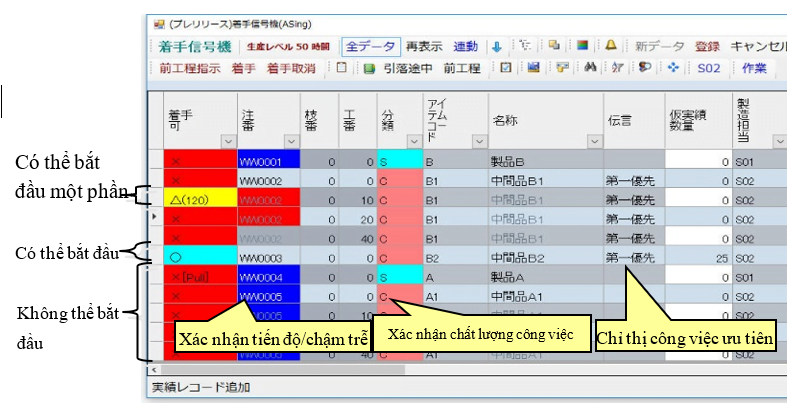Select the quantity cell showing 25
Screen dimensions: 804x419
[x=698, y=257]
